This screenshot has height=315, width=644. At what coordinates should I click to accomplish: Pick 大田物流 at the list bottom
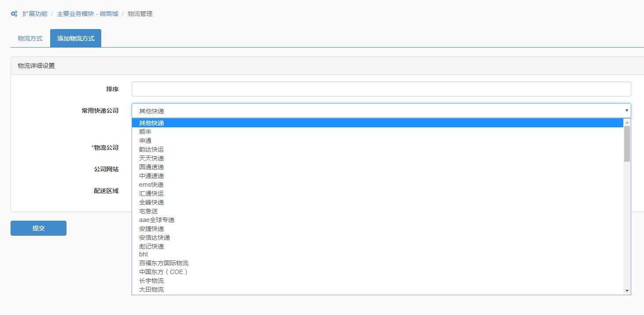click(151, 289)
